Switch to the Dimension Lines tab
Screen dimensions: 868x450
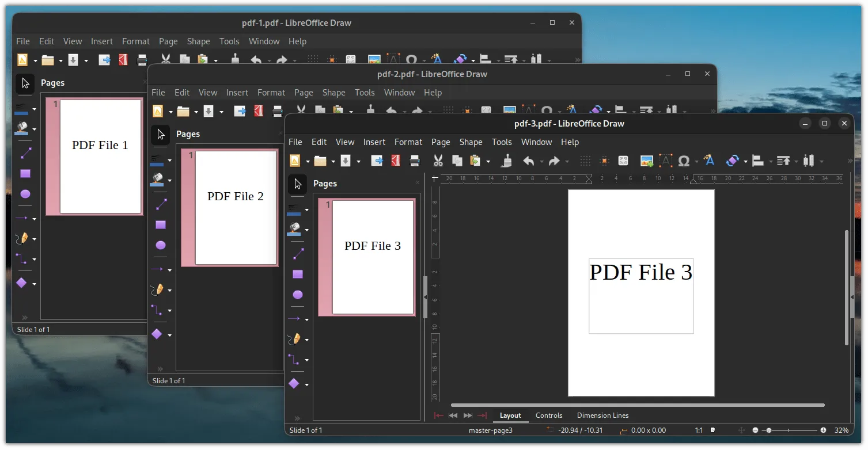602,415
